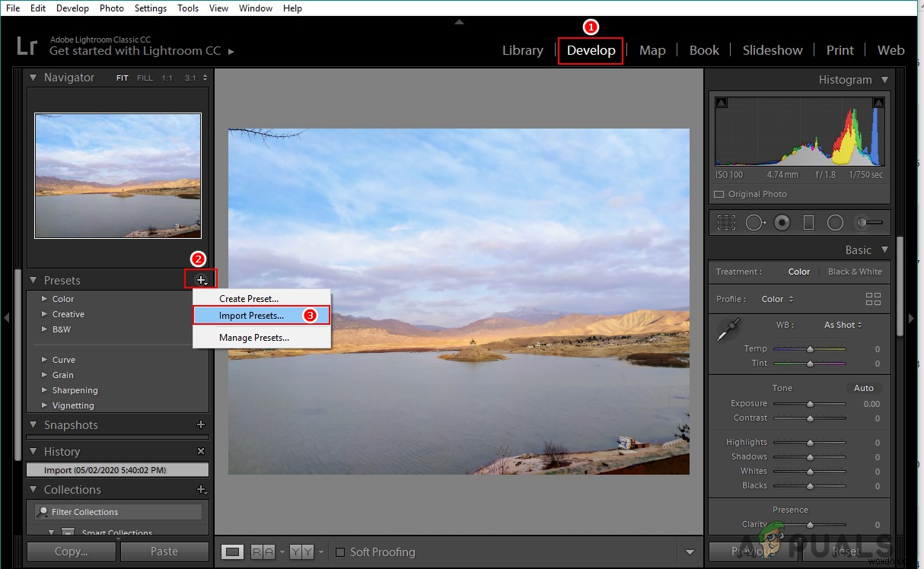This screenshot has height=569, width=924.
Task: Set Navigator zoom to 3:1
Action: tap(190, 78)
